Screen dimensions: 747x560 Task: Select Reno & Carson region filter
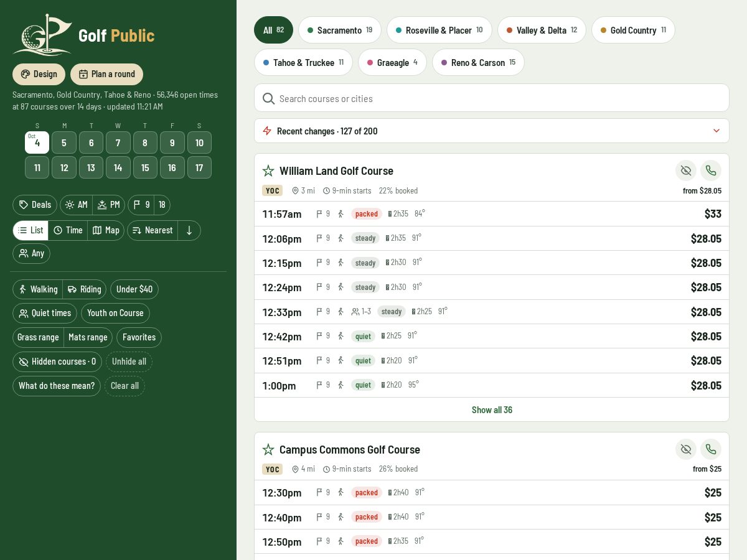click(x=478, y=62)
